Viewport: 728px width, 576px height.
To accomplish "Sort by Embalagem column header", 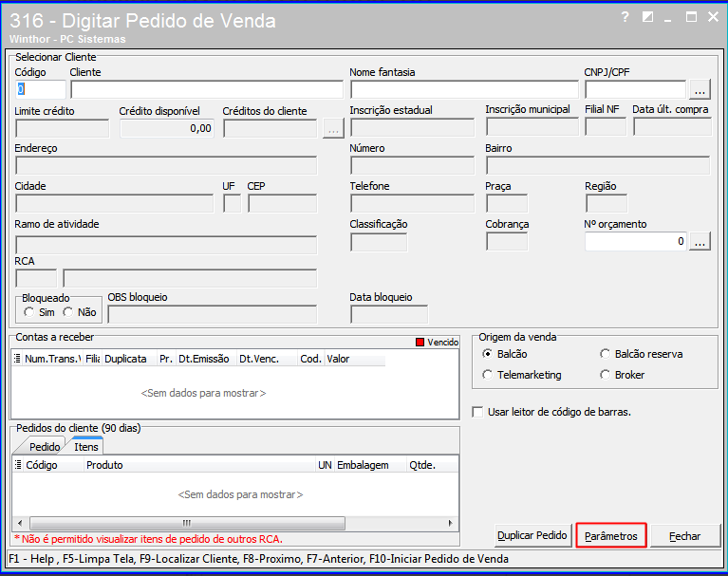I will click(370, 465).
